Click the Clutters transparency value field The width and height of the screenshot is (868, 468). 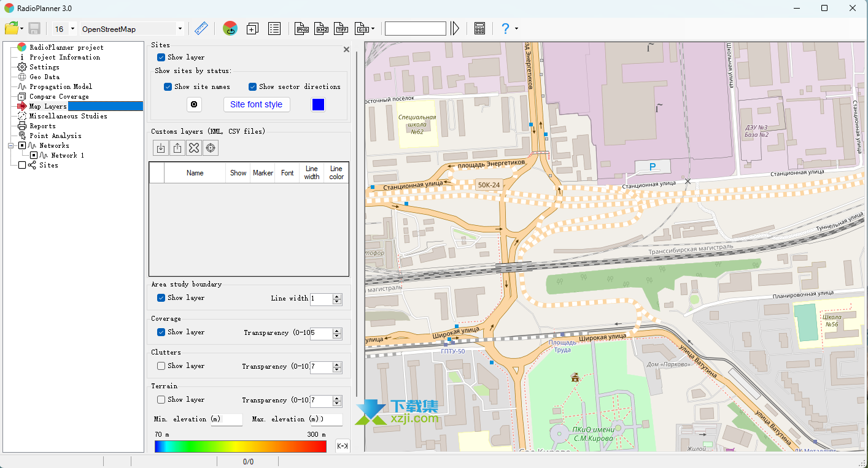(322, 367)
